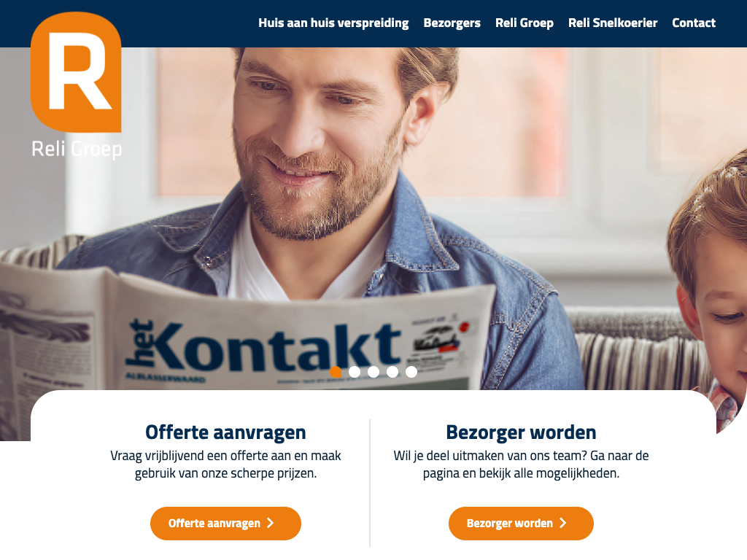
Task: Select the third carousel slide dot
Action: (373, 372)
